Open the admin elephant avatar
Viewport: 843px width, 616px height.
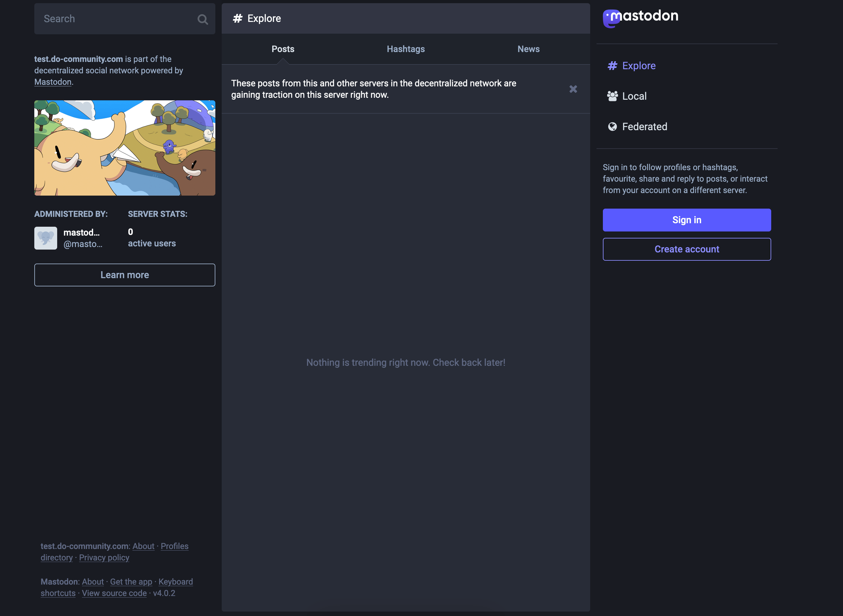(x=45, y=238)
